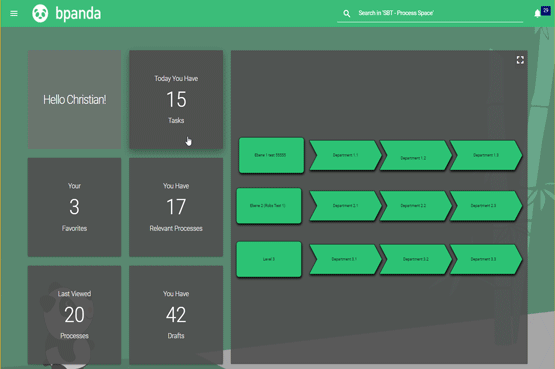Open Department 3.1 process chevron

tap(345, 259)
